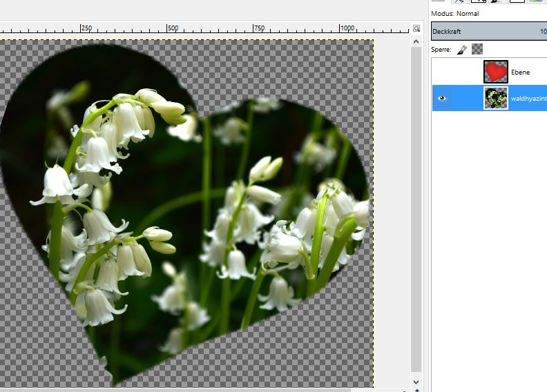Toggle zoom-on-resize icon above vertical scrollbar

tap(416, 28)
